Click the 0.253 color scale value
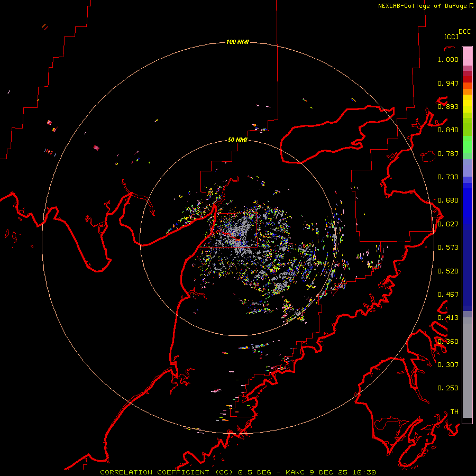This screenshot has height=476, width=476. coord(448,388)
